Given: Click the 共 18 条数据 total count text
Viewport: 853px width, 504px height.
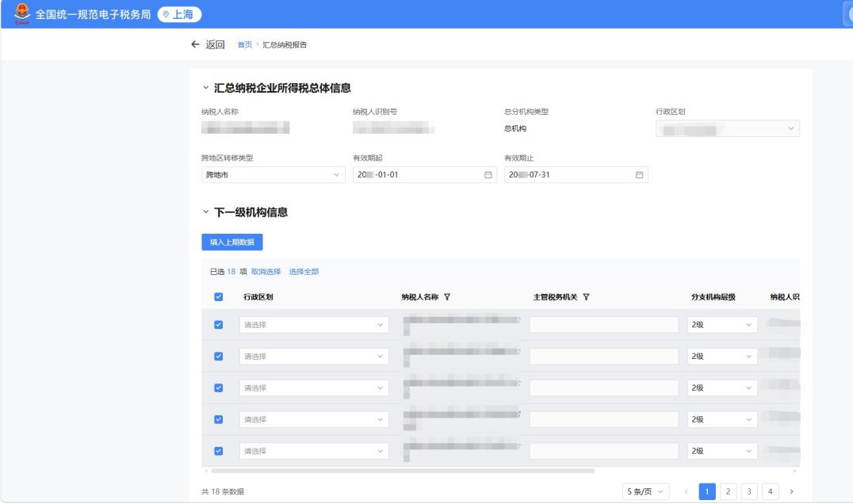Looking at the screenshot, I should coord(223,491).
